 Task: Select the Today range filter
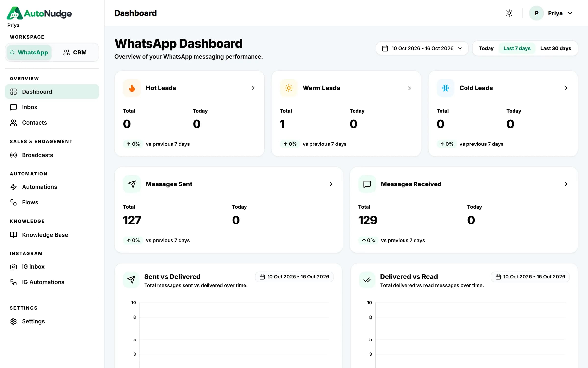click(486, 48)
